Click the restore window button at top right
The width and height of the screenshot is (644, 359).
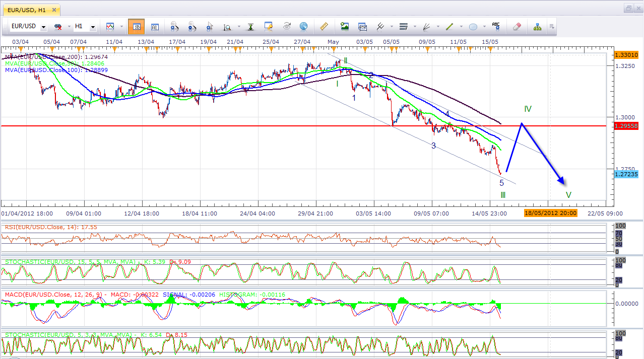point(628,8)
